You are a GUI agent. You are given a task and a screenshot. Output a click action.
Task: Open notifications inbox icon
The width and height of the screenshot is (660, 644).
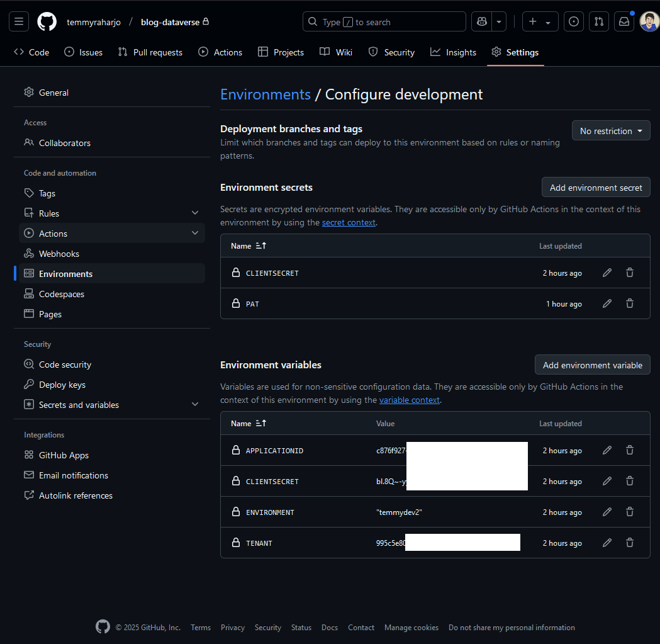(624, 21)
